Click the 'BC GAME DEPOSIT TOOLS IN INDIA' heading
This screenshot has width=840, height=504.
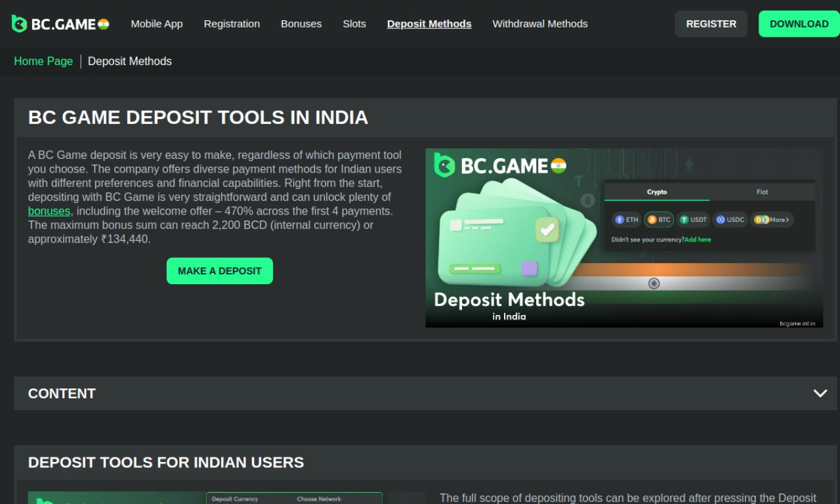(x=198, y=117)
